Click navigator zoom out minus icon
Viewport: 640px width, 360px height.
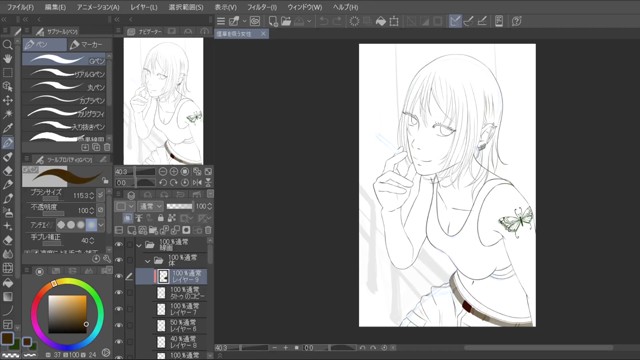162,171
